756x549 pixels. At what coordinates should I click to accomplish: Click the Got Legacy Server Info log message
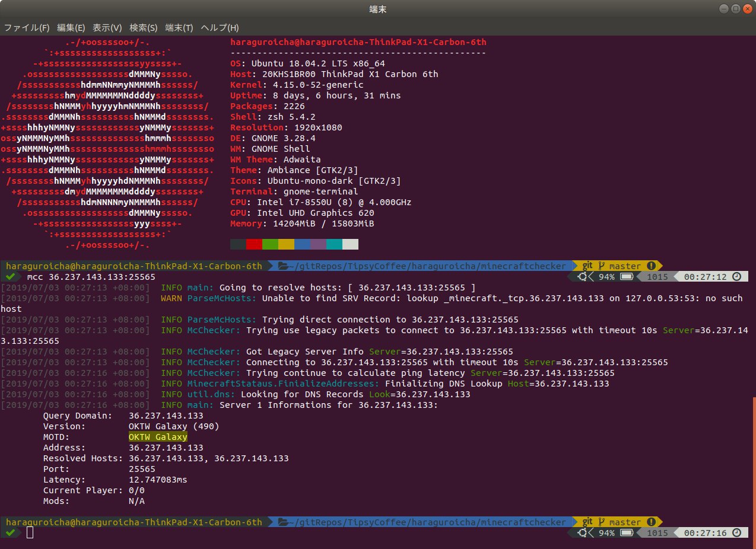pos(305,352)
